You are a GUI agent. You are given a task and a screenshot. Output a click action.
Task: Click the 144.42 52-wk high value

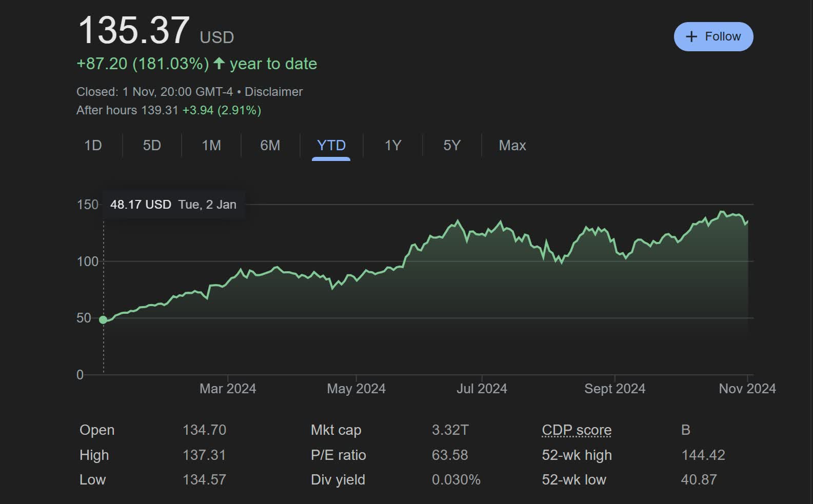tap(703, 455)
